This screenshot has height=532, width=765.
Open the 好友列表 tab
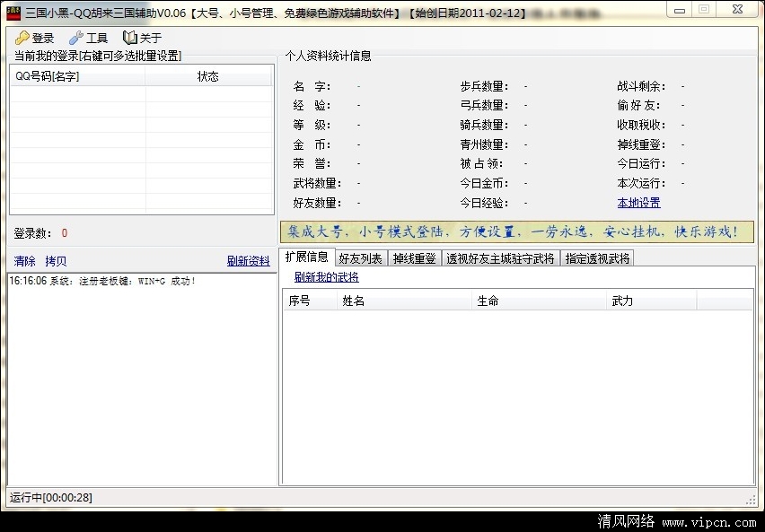[361, 258]
